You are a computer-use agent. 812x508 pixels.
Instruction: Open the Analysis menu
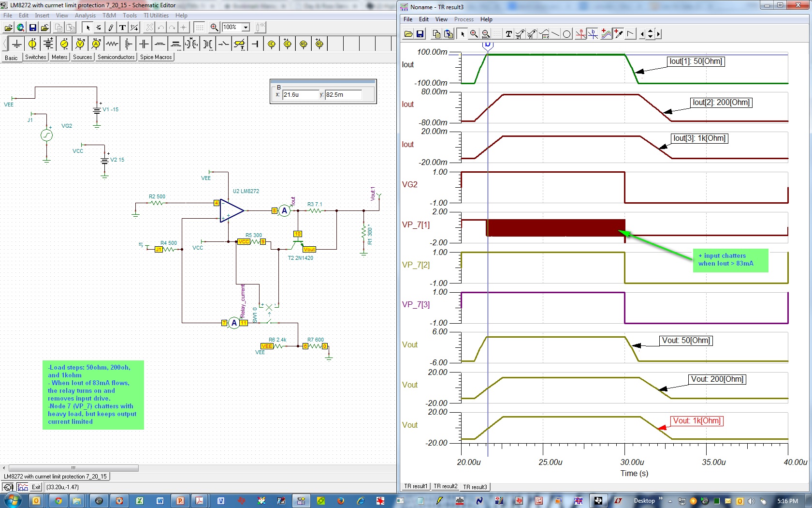pos(85,15)
